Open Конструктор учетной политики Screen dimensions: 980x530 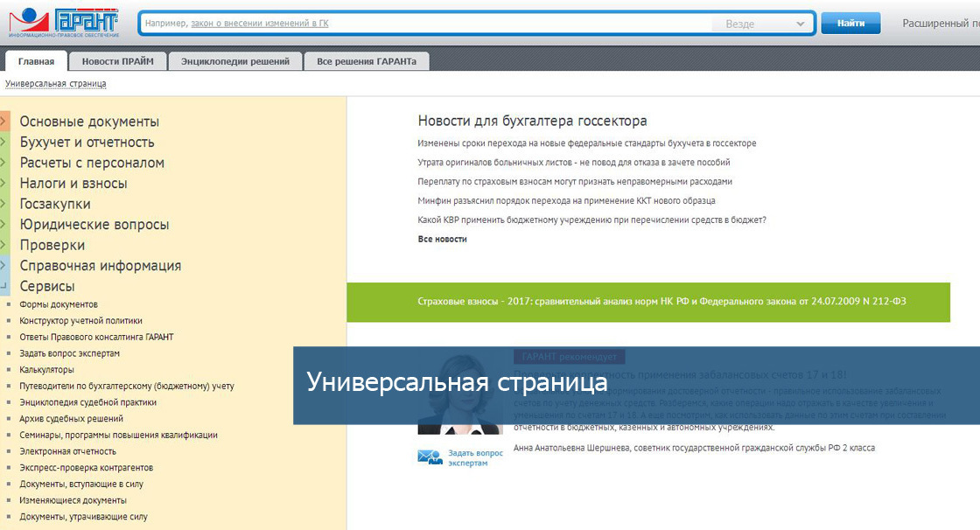pyautogui.click(x=80, y=321)
